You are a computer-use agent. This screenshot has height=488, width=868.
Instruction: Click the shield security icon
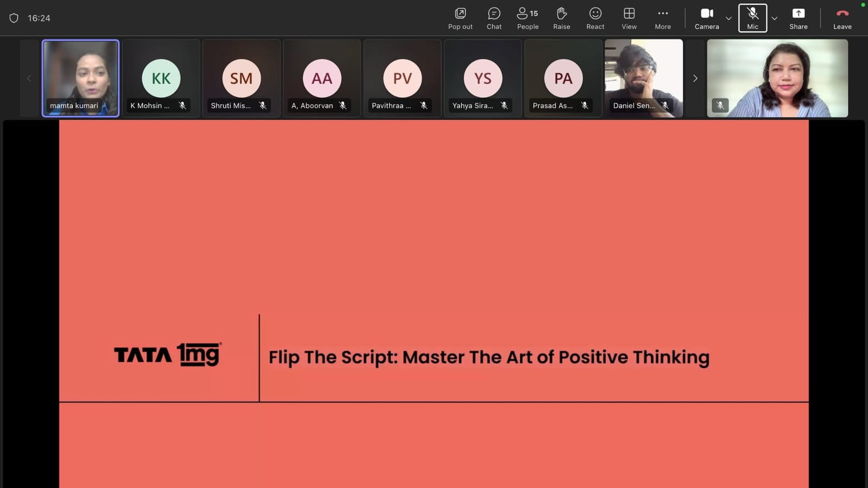tap(14, 18)
